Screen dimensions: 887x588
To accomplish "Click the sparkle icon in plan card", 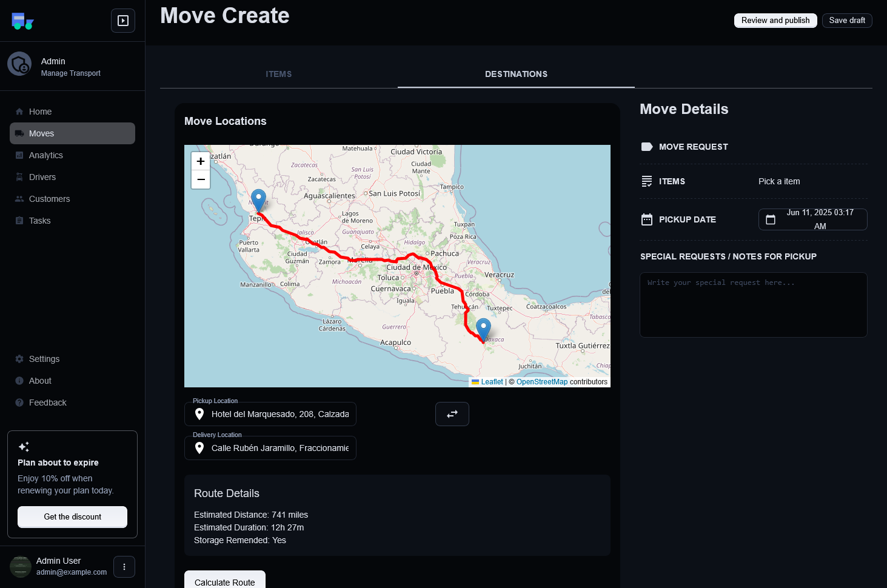I will tap(24, 447).
